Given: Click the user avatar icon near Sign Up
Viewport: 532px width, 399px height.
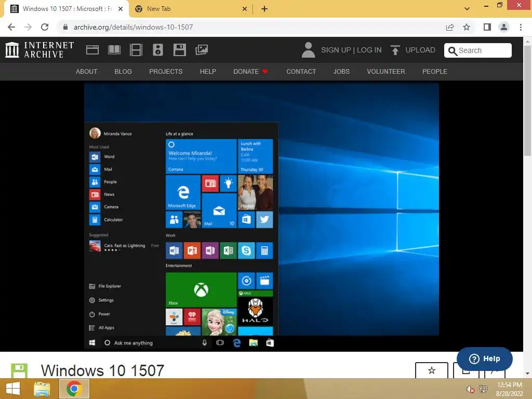Looking at the screenshot, I should click(309, 50).
